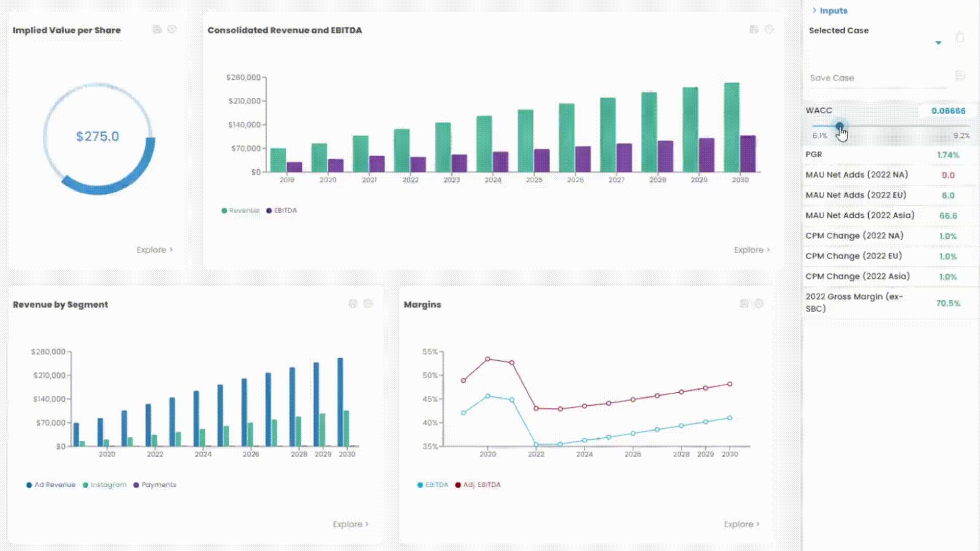Click save icon on Revenue by Segment card
The height and width of the screenshot is (551, 980).
tap(353, 304)
